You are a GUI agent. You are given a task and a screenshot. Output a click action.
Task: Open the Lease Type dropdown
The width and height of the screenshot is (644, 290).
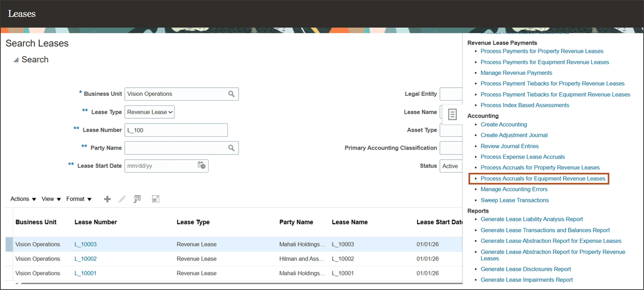[150, 112]
